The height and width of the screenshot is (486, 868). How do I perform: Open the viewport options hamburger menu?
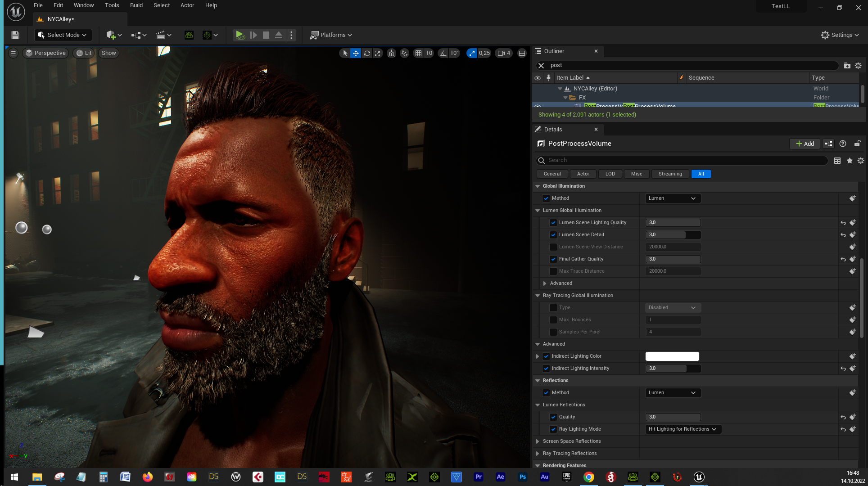tap(13, 53)
